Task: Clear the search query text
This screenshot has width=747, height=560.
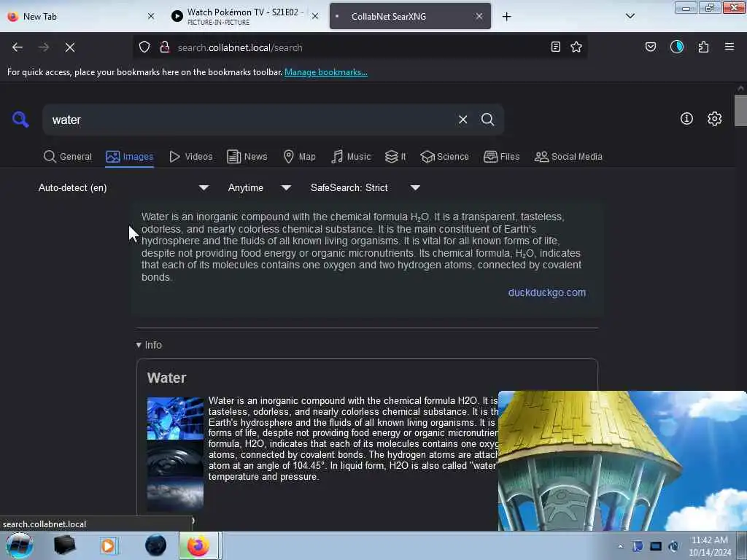Action: (x=462, y=120)
